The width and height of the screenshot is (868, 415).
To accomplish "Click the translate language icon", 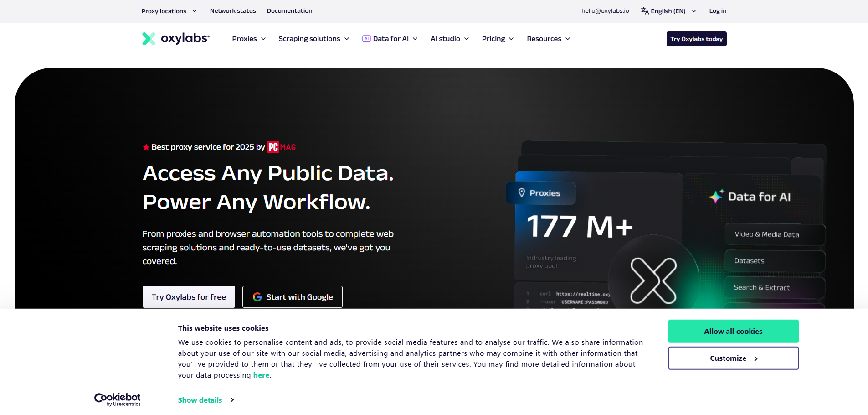I will [x=644, y=11].
